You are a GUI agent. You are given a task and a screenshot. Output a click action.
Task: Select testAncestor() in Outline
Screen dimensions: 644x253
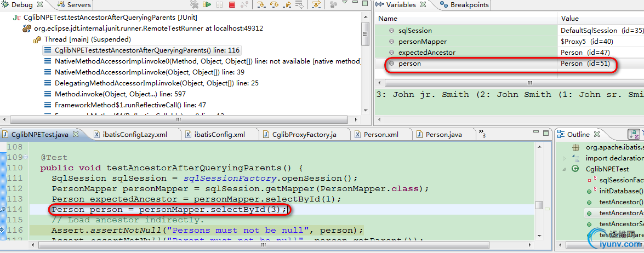tap(620, 202)
